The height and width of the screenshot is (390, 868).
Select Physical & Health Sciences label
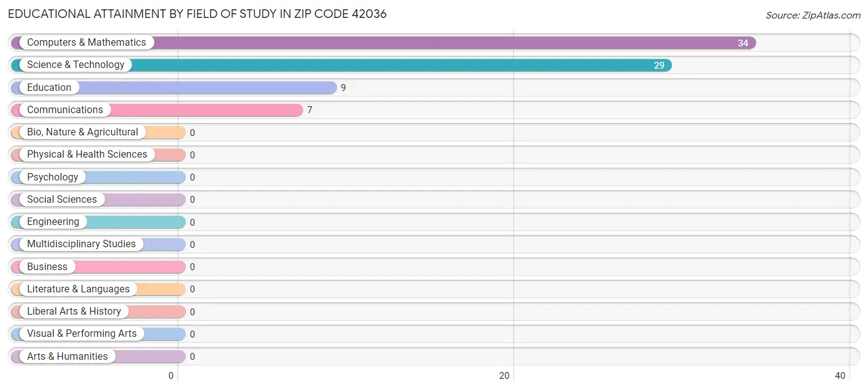[x=87, y=155]
